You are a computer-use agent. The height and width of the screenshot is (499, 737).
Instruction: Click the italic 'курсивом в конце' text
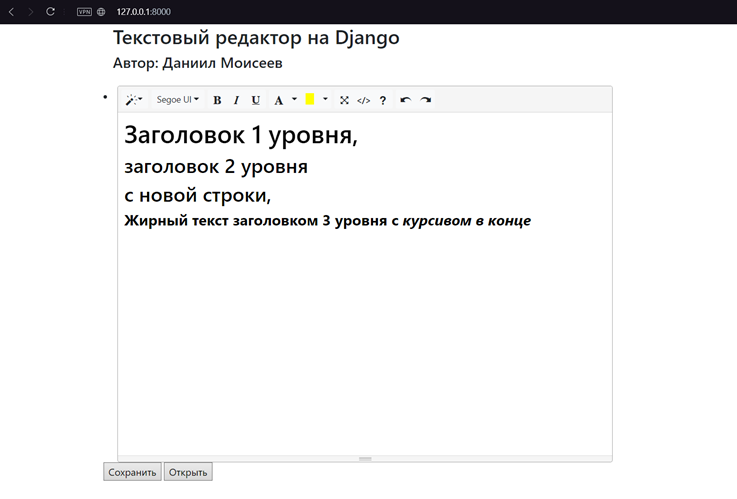tap(467, 220)
